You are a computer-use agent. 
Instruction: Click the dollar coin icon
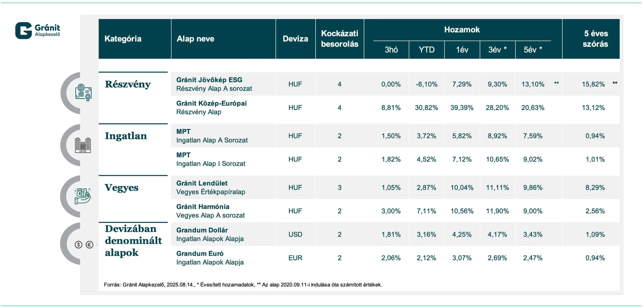coord(78,244)
